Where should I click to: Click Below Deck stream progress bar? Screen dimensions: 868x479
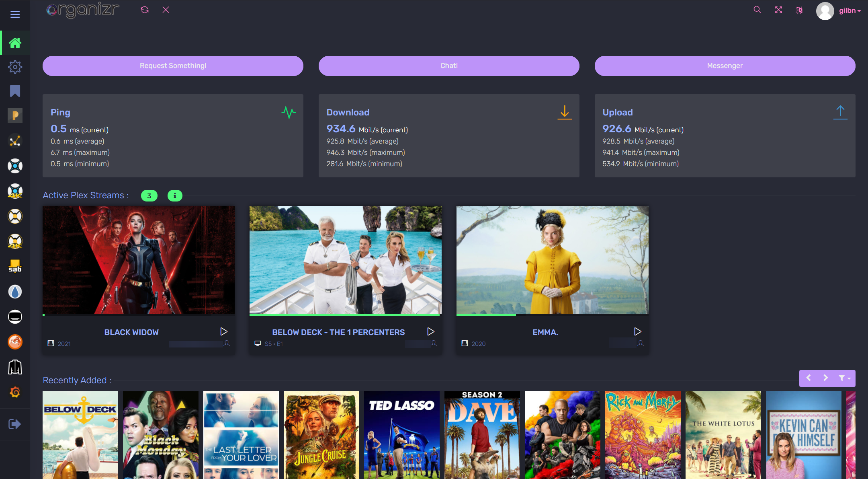point(346,315)
